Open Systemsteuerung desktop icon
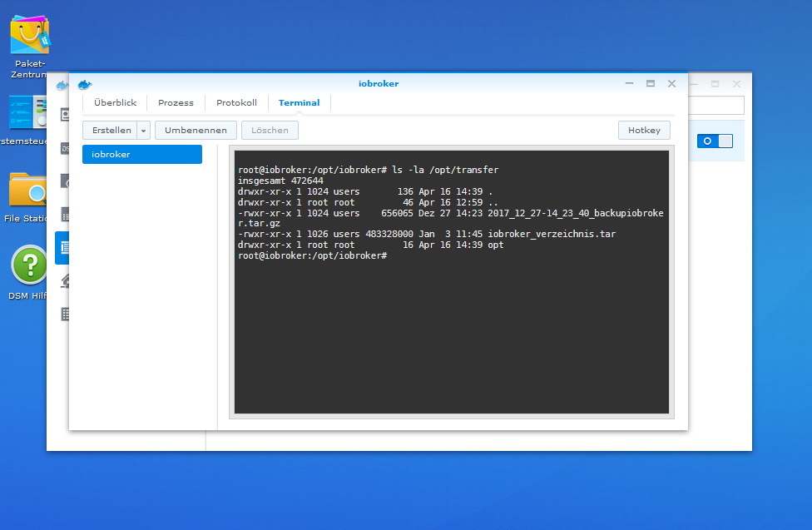 point(27,111)
